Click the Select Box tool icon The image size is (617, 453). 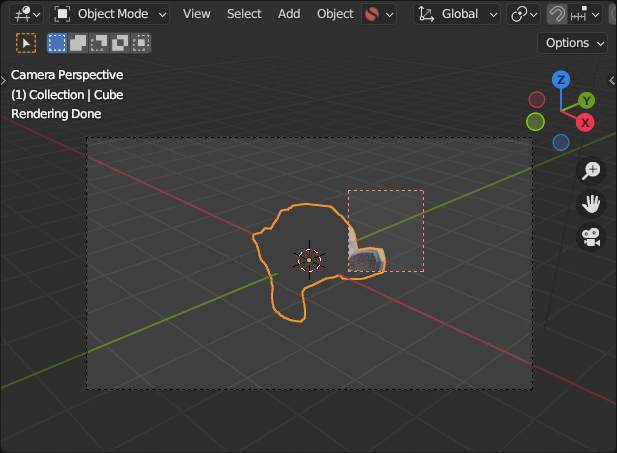coord(26,43)
